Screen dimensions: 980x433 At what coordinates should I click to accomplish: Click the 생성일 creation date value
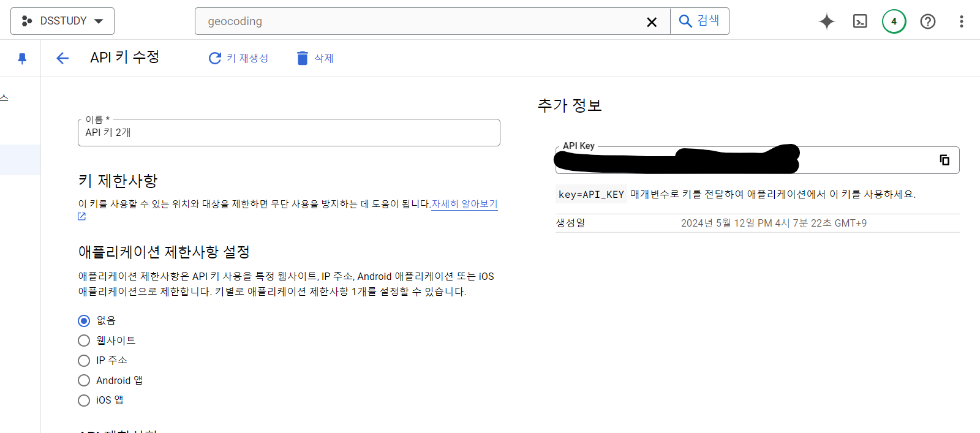774,223
